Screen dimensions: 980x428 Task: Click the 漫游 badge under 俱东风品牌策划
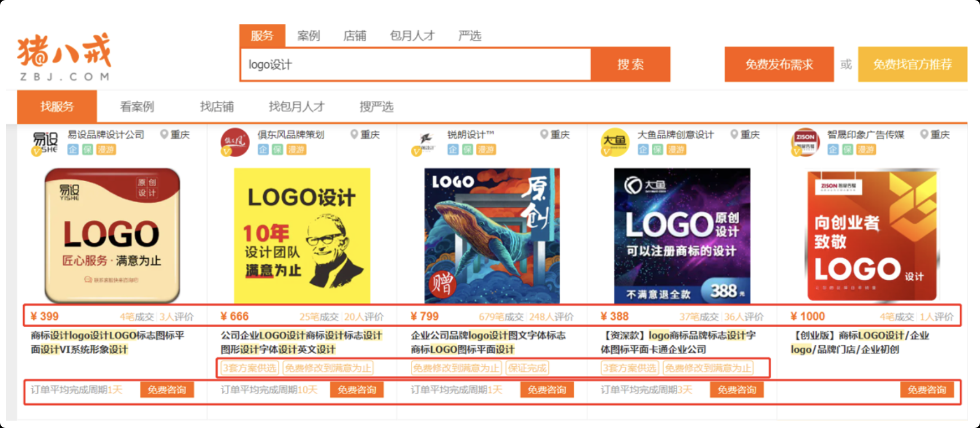click(296, 149)
